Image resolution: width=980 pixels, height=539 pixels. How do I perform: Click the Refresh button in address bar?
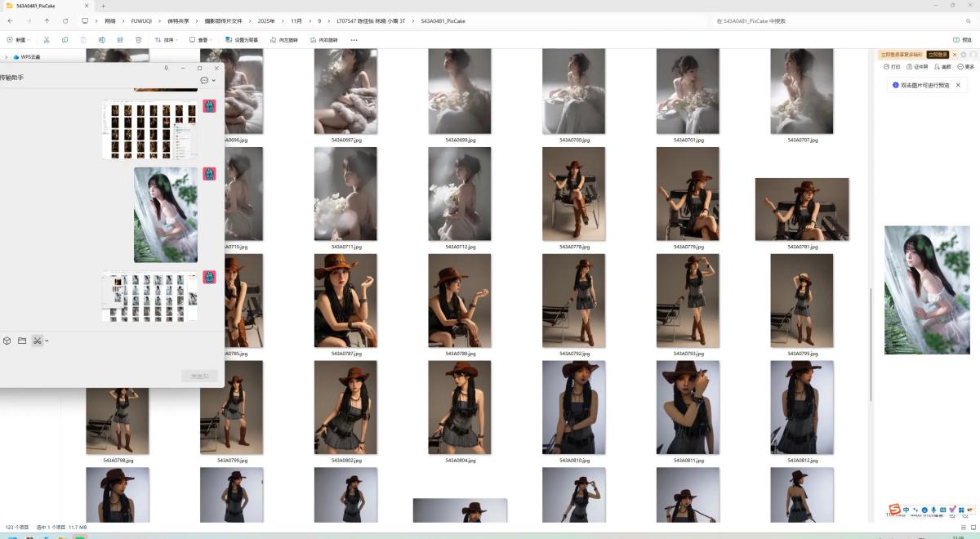65,20
